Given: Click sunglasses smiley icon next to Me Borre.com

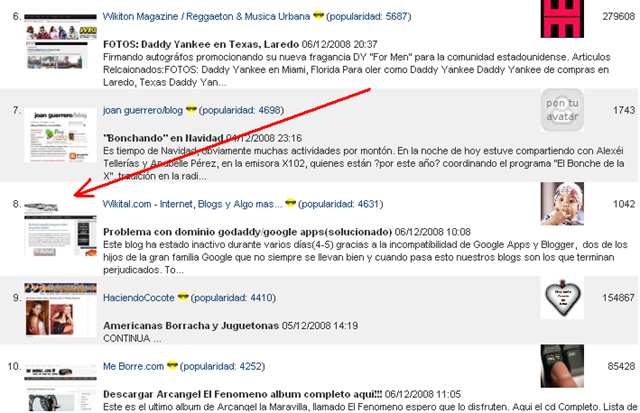Looking at the screenshot, I should 172,365.
